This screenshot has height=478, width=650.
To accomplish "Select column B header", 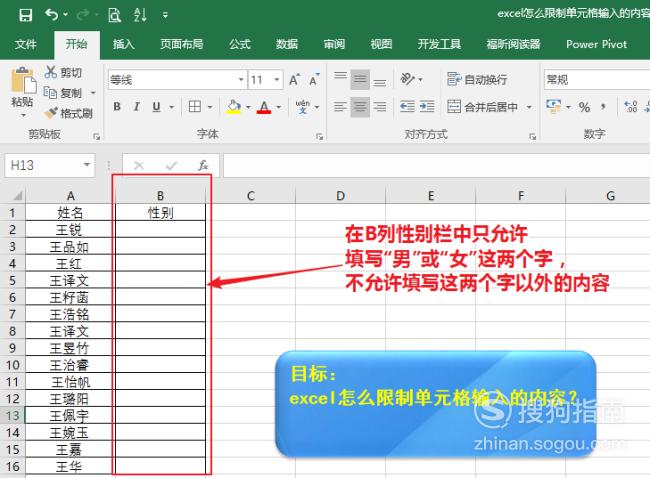I will [x=160, y=196].
